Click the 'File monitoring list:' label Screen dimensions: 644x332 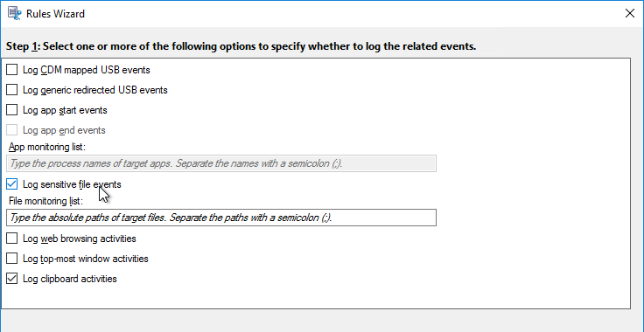46,201
